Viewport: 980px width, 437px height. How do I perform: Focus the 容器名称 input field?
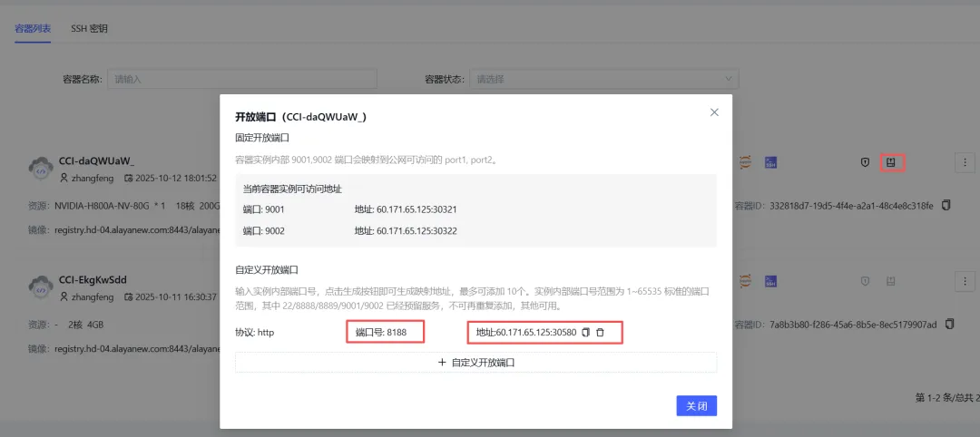(241, 79)
